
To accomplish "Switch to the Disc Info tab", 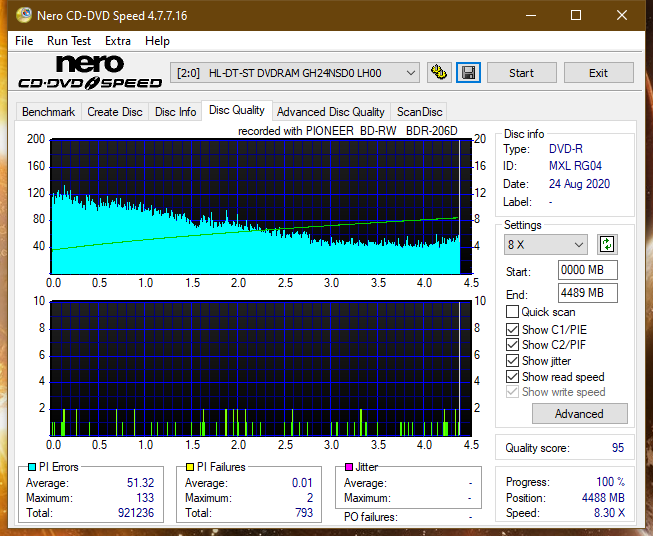I will [175, 112].
